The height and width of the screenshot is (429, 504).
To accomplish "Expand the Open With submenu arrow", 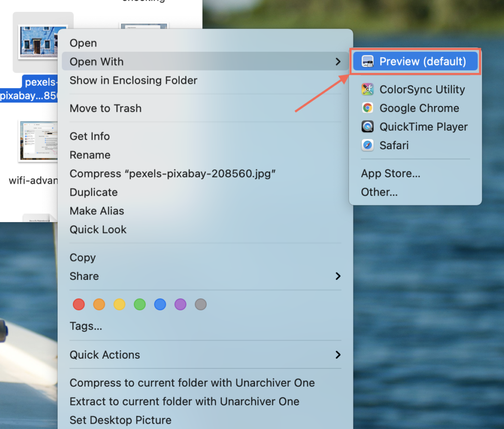I will click(x=338, y=62).
